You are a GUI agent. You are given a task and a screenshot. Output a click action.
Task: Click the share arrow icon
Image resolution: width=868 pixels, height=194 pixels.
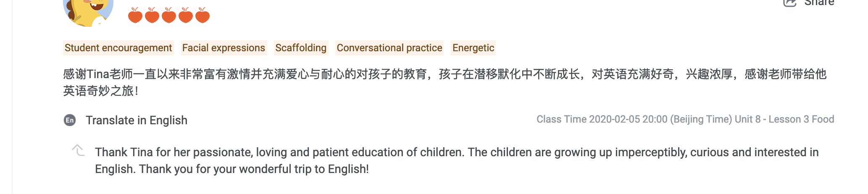[x=790, y=3]
